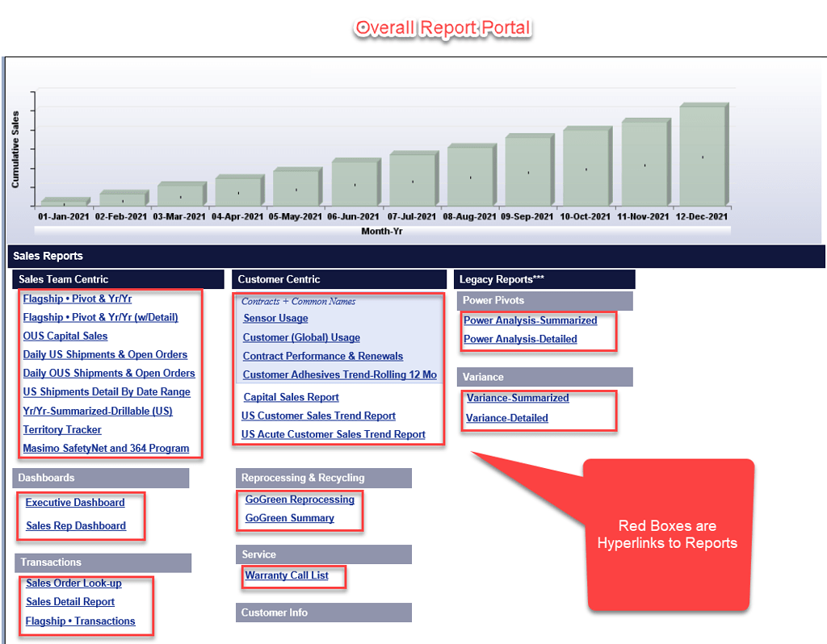Open Power Analysis-Summarized report

click(x=529, y=320)
